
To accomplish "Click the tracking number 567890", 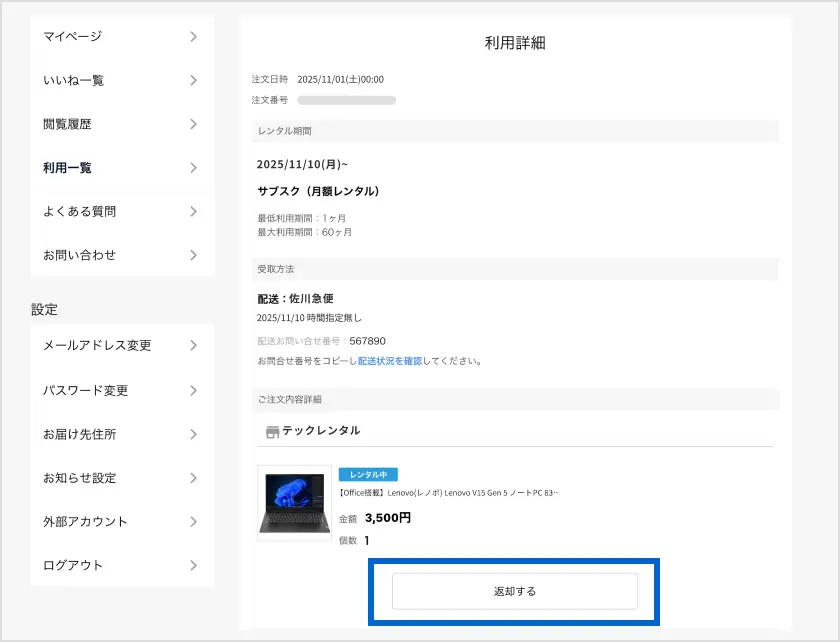I will (x=368, y=341).
